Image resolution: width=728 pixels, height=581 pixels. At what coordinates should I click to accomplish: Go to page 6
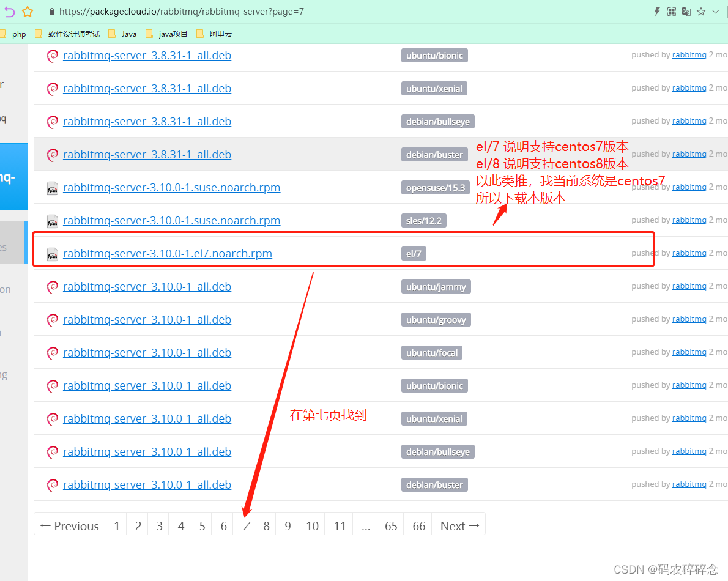click(224, 526)
